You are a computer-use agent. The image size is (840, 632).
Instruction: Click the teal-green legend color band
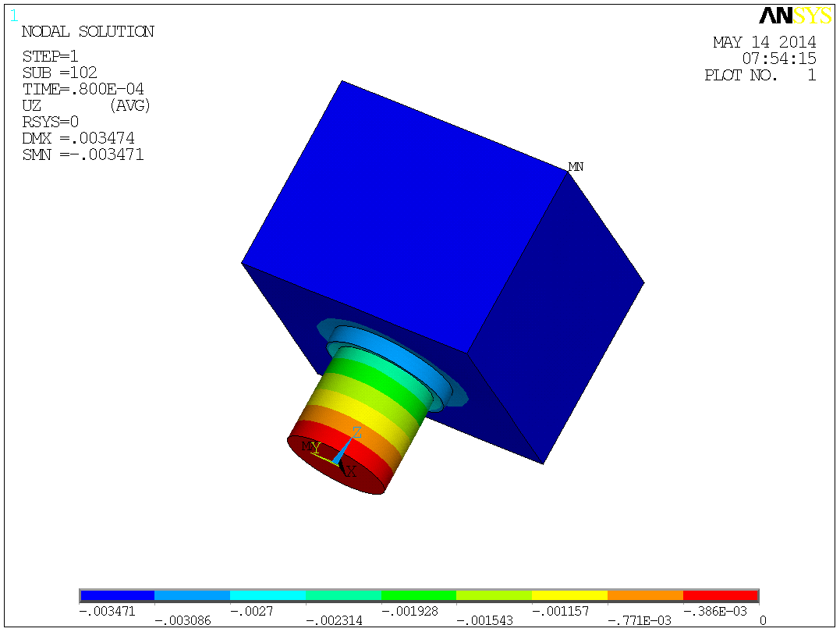(343, 595)
